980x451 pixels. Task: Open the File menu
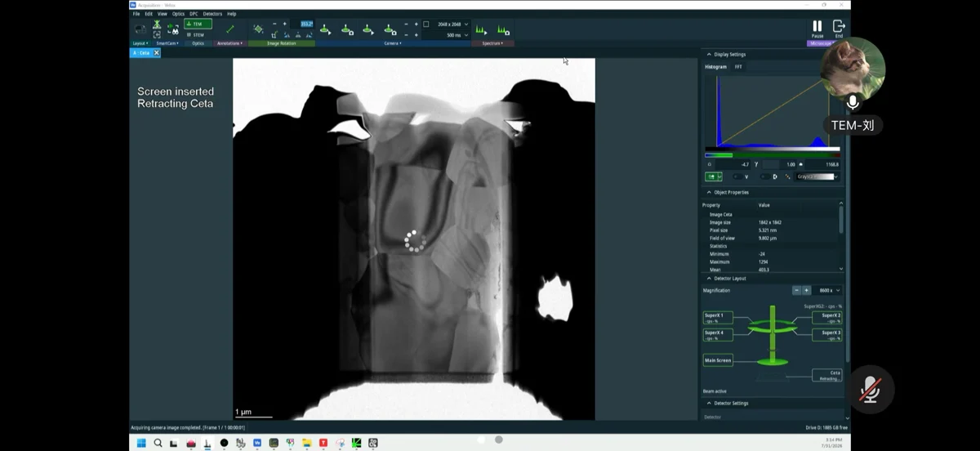[x=136, y=14]
